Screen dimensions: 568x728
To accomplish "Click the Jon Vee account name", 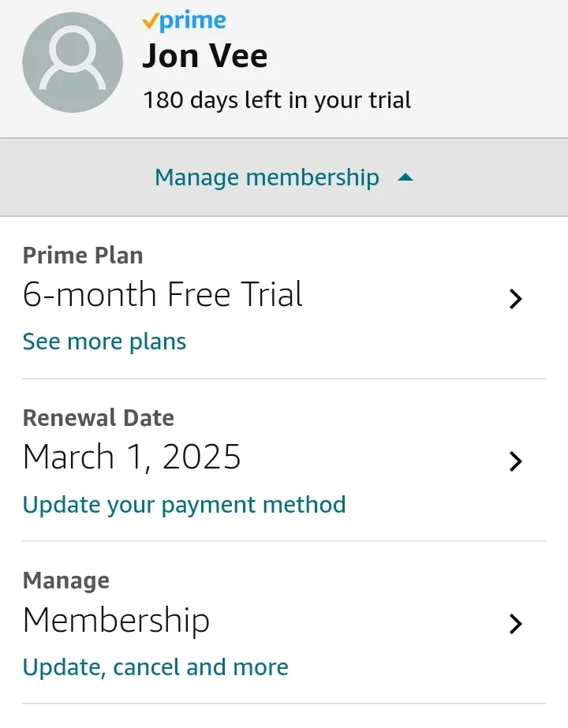I will point(205,56).
